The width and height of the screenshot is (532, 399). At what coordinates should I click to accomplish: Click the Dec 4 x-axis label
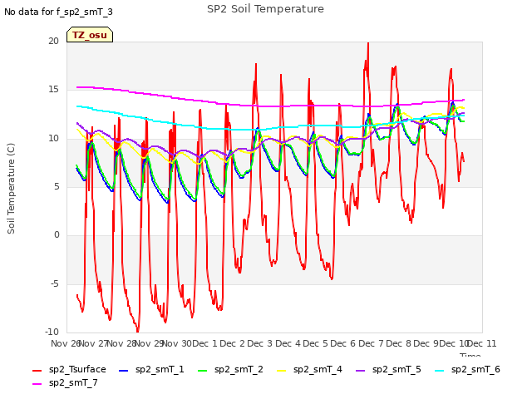tap(288, 343)
